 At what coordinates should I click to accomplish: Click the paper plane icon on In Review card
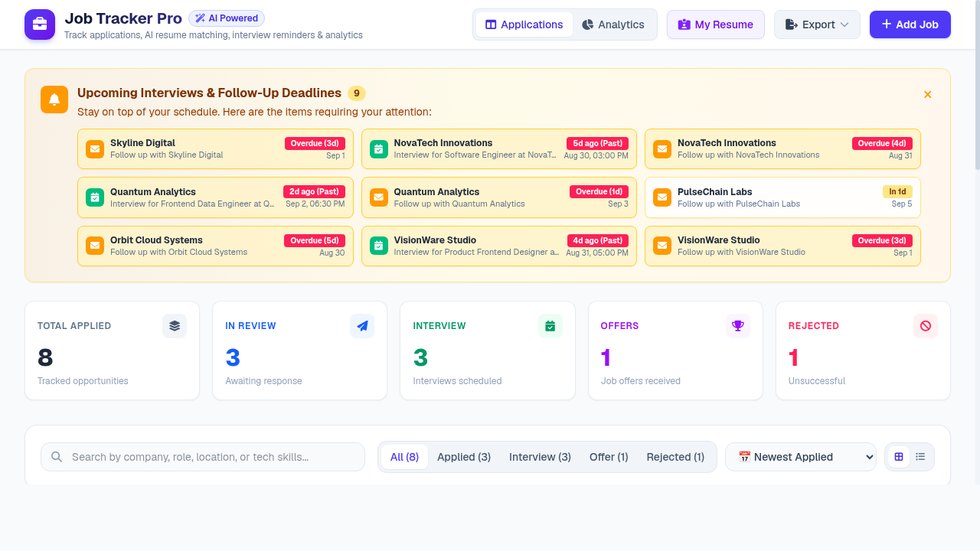point(362,326)
